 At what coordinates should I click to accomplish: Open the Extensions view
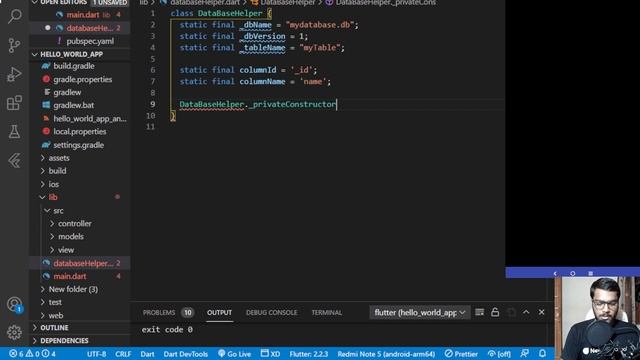(x=14, y=103)
